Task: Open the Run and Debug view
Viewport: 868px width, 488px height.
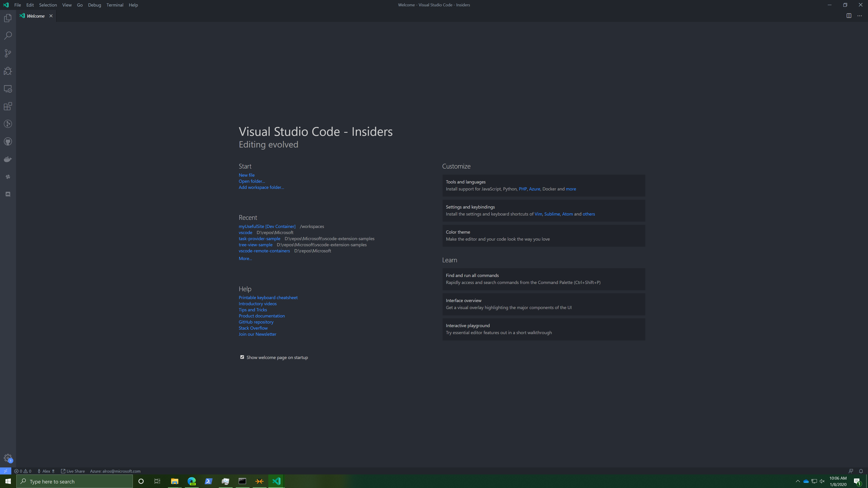Action: 7,71
